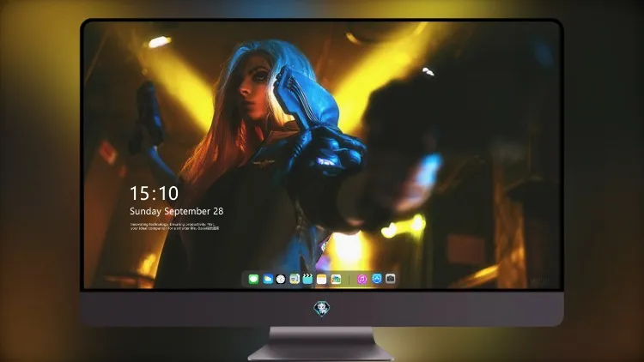Open the yellow Notes app
644x362 pixels.
(322, 279)
